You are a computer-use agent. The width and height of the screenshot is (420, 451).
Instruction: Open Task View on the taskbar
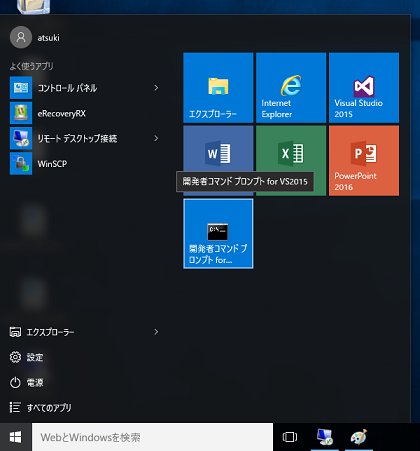(290, 437)
